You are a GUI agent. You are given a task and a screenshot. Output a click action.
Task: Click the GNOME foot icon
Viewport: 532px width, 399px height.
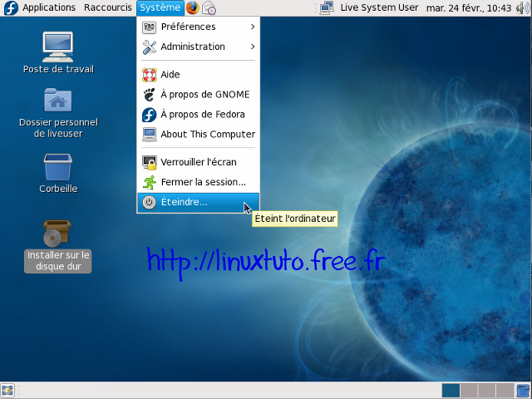pyautogui.click(x=150, y=95)
